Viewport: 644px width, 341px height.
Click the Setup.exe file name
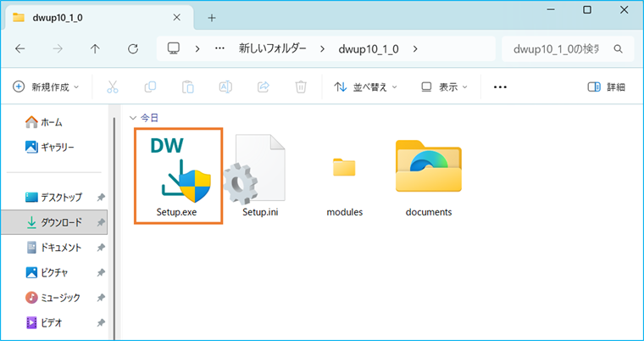point(176,213)
